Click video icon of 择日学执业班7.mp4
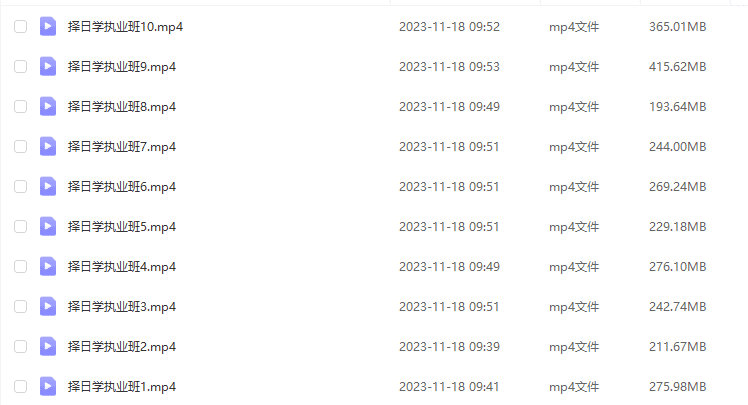Viewport: 748px width, 405px height. [x=48, y=146]
